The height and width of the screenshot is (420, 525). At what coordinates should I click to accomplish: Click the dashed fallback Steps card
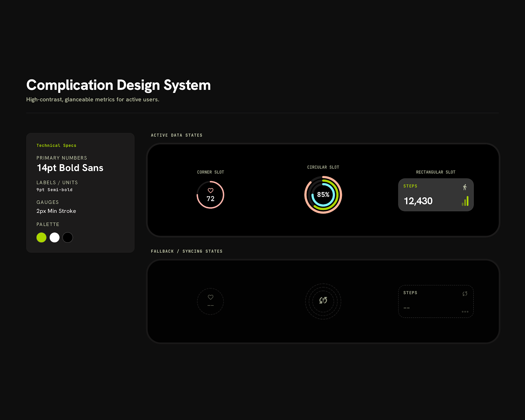pos(436,302)
